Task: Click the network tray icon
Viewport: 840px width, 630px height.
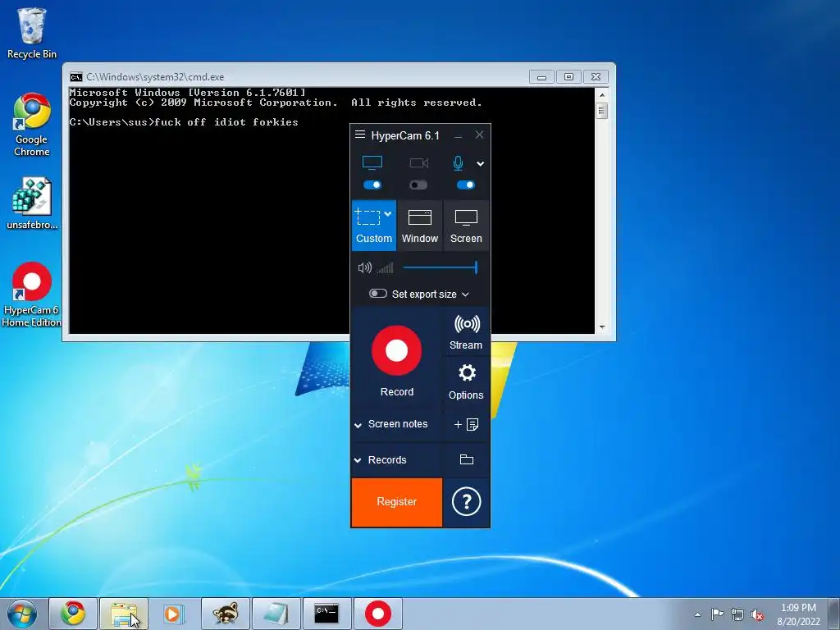Action: [x=737, y=614]
